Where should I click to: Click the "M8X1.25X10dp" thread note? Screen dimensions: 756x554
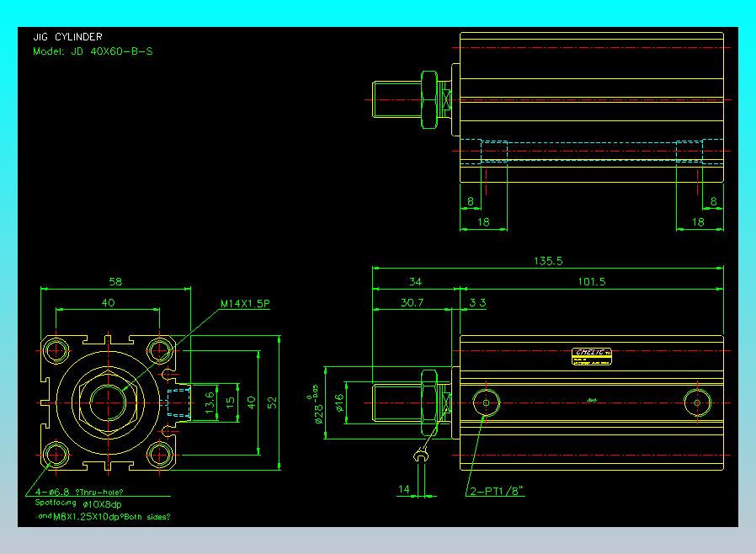click(x=86, y=516)
